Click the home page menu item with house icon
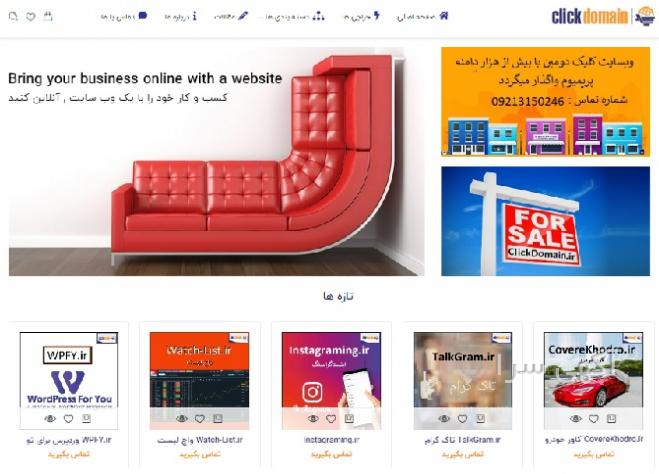Viewport: 659px width, 474px height. [422, 16]
